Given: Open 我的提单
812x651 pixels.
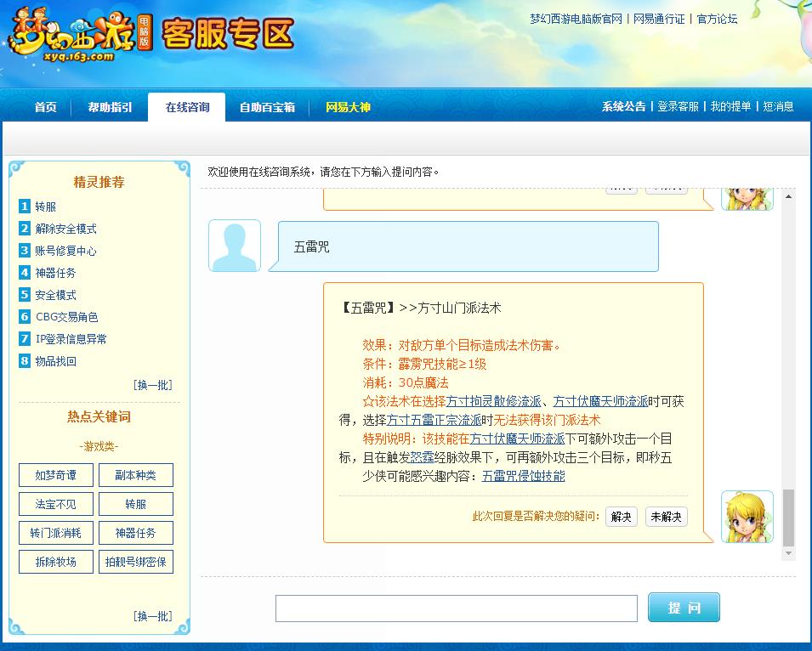Looking at the screenshot, I should [730, 106].
